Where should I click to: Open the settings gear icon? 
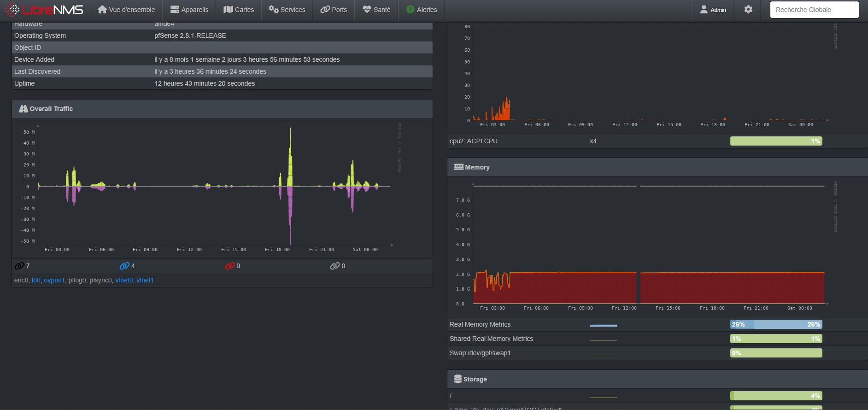tap(748, 10)
